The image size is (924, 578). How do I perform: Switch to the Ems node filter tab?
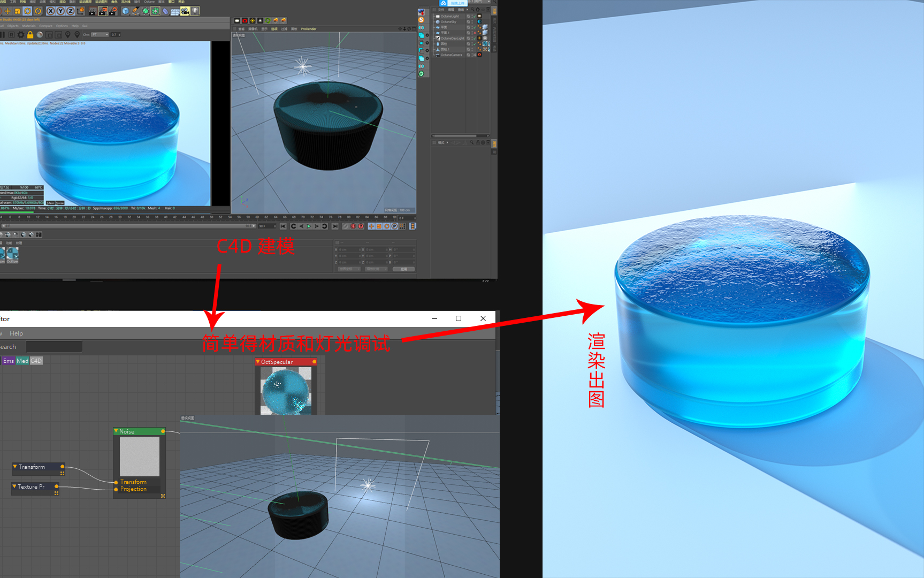coord(9,361)
